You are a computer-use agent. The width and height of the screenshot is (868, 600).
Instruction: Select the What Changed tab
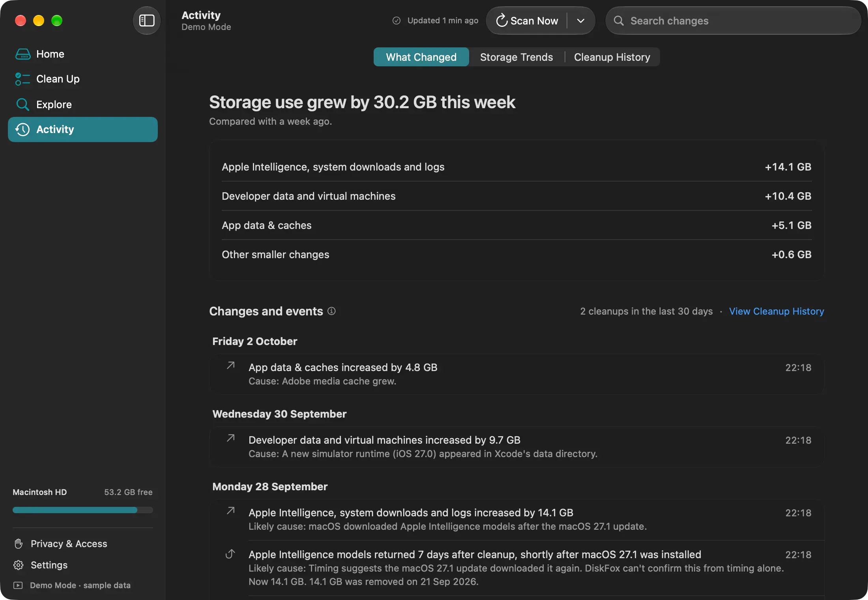[x=421, y=57]
